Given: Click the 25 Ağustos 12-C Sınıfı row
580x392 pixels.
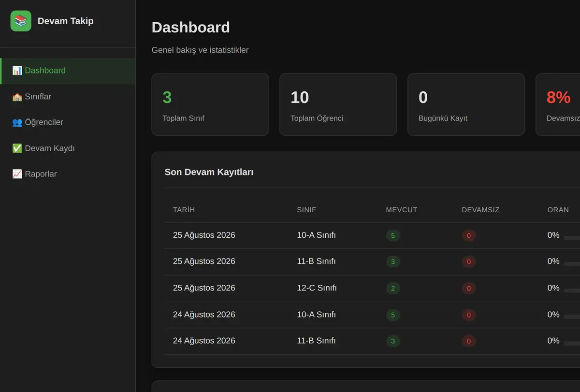Looking at the screenshot, I should [x=372, y=288].
